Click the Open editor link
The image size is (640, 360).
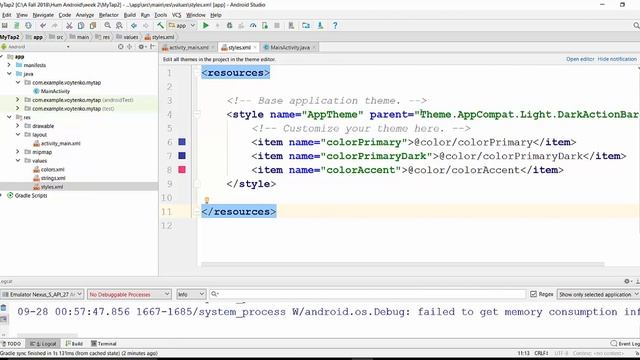click(x=580, y=59)
